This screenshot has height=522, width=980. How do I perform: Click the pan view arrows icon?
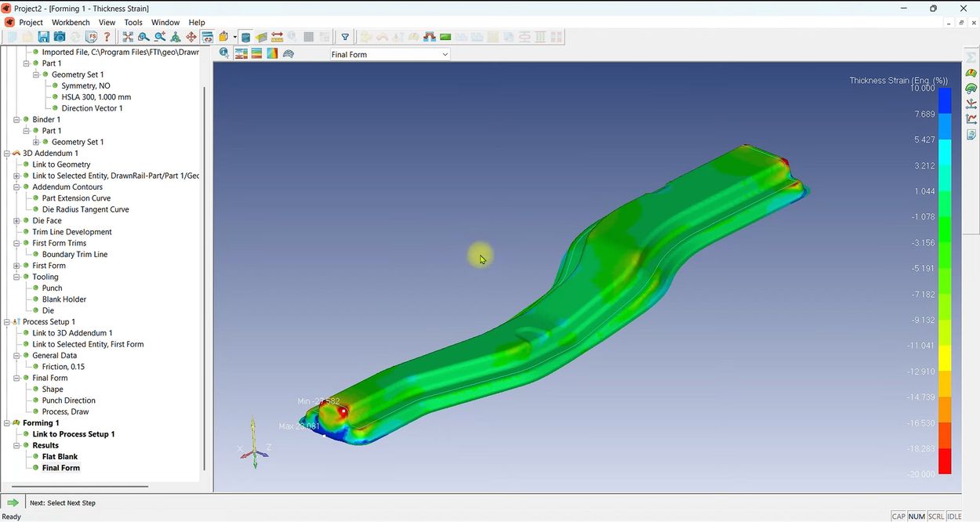191,37
